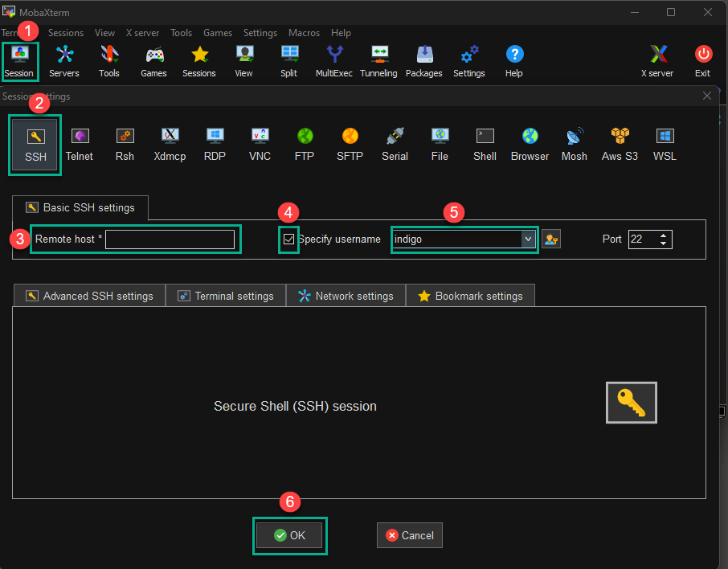Open the credentials manager icon beside username
The width and height of the screenshot is (728, 569).
[x=551, y=239]
